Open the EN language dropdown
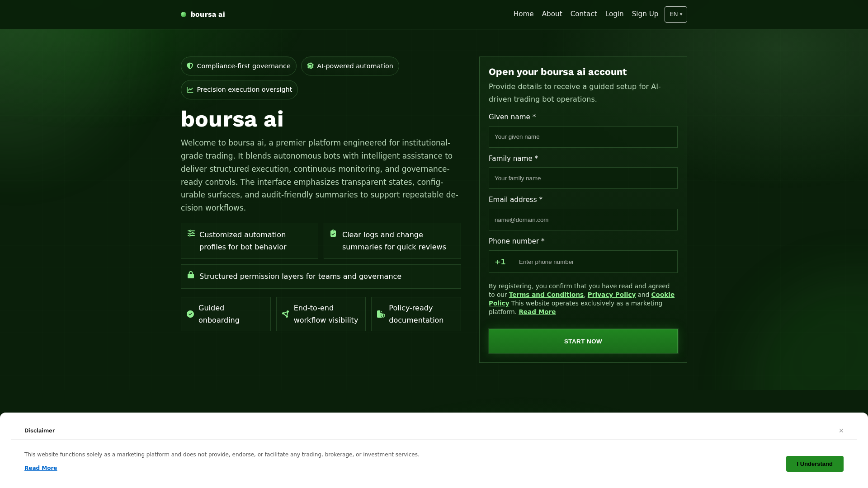868x488 pixels. click(676, 14)
